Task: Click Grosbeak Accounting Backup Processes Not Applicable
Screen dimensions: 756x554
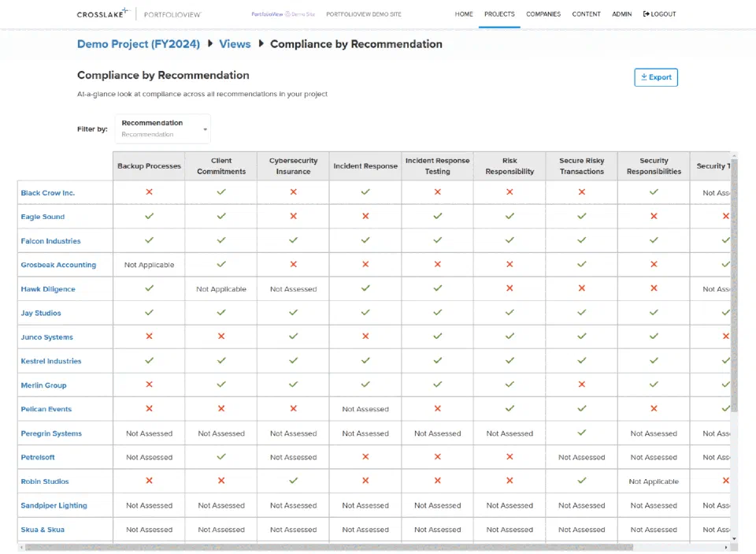Action: click(x=149, y=265)
